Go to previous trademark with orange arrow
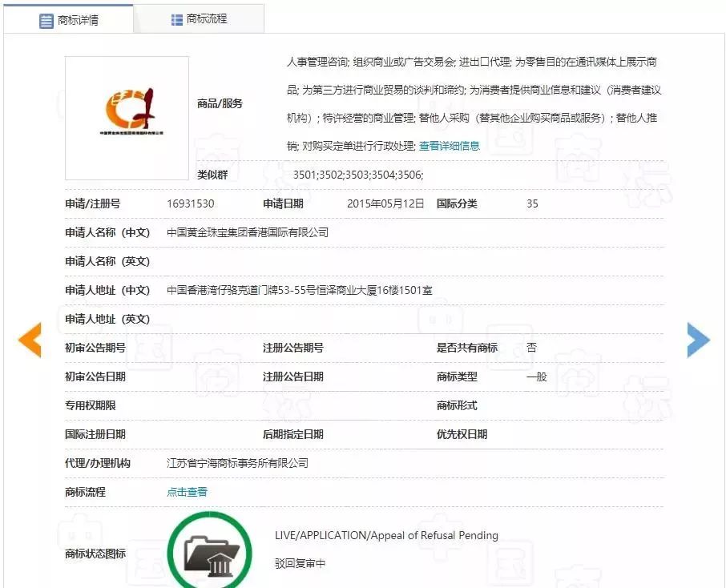 [30, 340]
